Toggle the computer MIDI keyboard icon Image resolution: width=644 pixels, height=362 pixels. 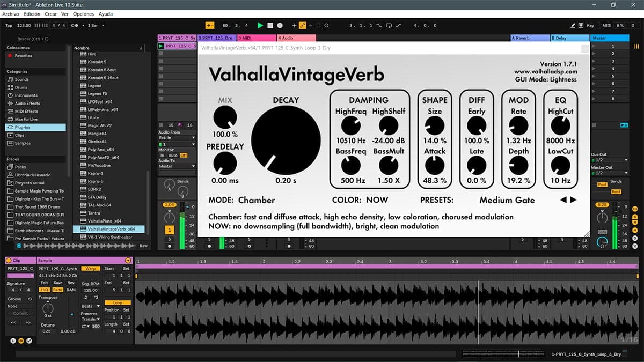pos(582,25)
